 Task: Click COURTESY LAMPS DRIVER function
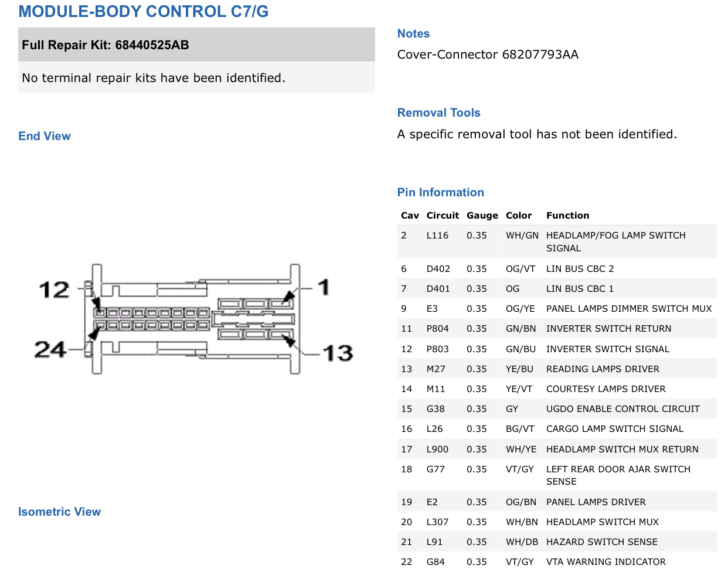[x=605, y=389]
